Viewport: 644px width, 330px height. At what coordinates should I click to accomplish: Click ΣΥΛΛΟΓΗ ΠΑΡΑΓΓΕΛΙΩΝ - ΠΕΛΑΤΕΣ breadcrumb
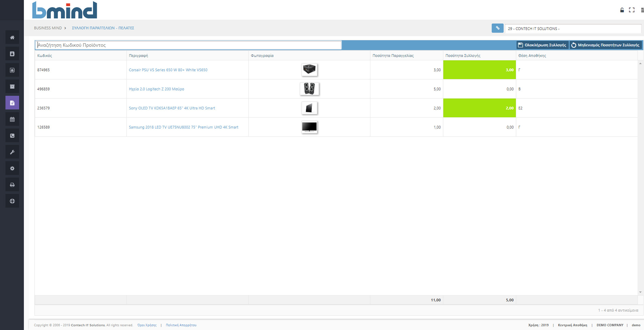coord(103,28)
